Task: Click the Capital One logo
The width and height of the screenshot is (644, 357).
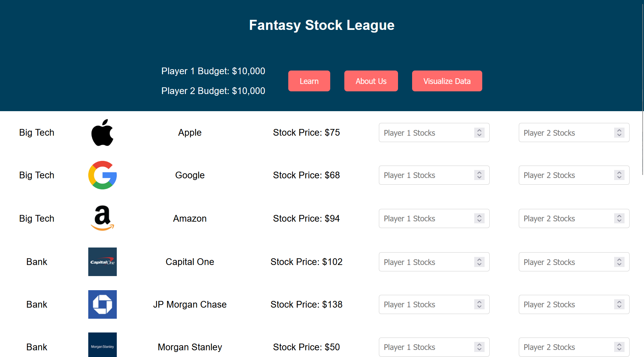Action: pyautogui.click(x=102, y=262)
